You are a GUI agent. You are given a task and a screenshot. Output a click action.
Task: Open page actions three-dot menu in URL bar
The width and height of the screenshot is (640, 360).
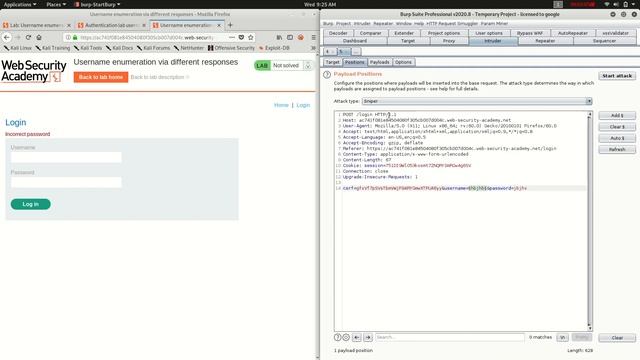[x=232, y=37]
